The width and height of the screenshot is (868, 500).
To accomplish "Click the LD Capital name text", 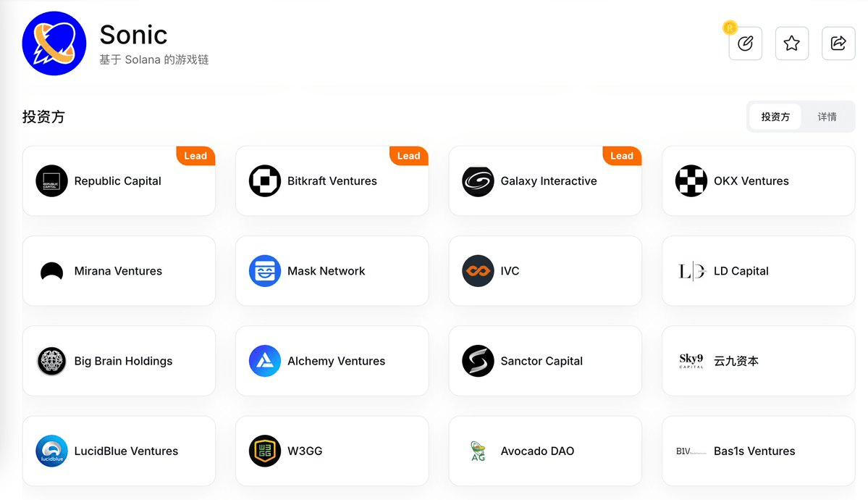I will click(x=741, y=271).
